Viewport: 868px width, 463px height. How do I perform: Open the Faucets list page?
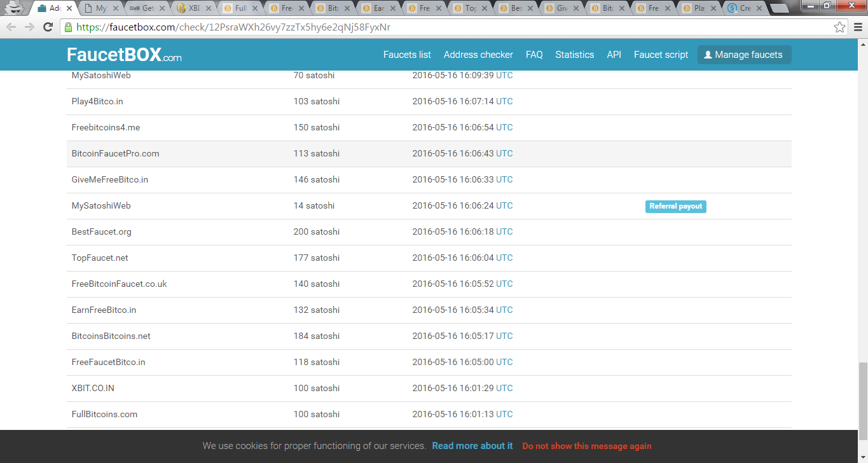point(407,55)
